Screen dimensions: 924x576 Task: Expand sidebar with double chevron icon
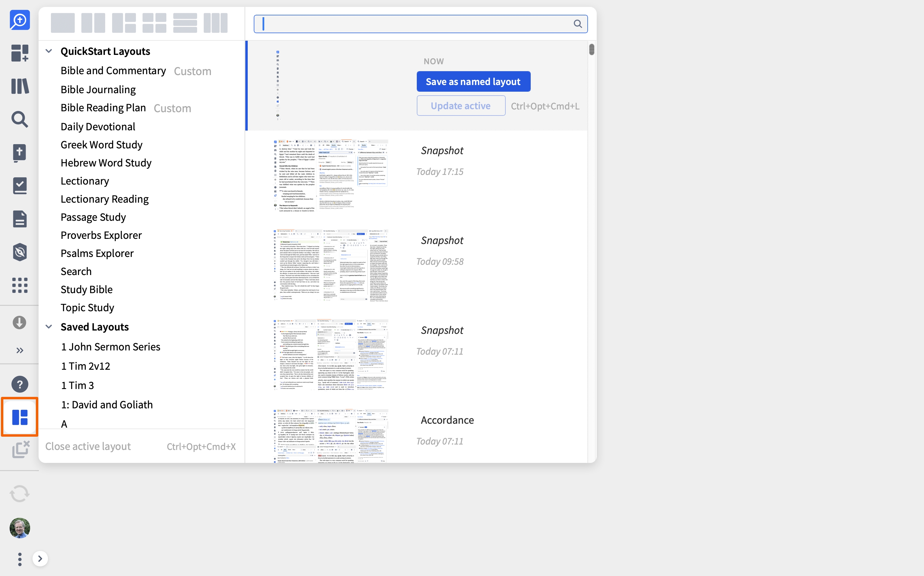point(20,350)
